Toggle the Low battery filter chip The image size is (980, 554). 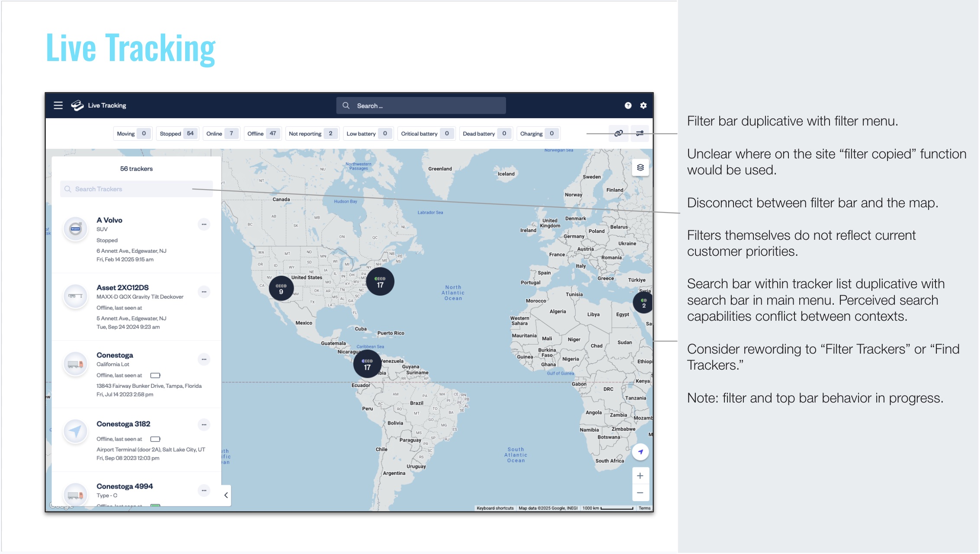pyautogui.click(x=368, y=133)
